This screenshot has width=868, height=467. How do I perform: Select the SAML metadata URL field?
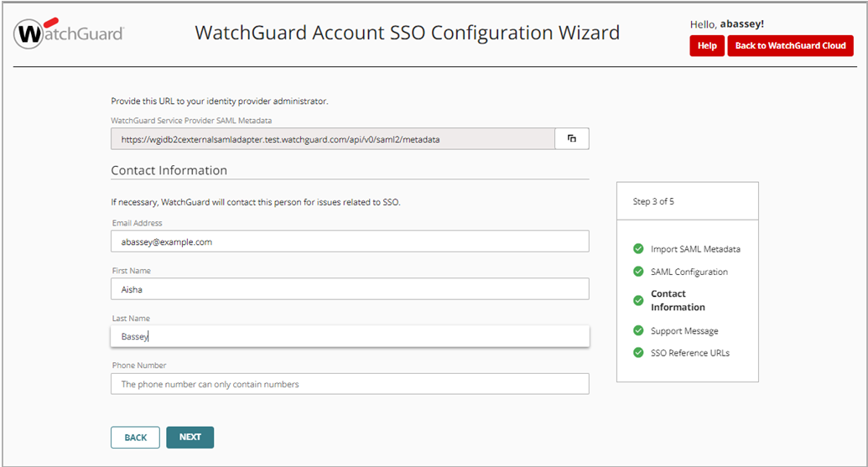(x=332, y=138)
